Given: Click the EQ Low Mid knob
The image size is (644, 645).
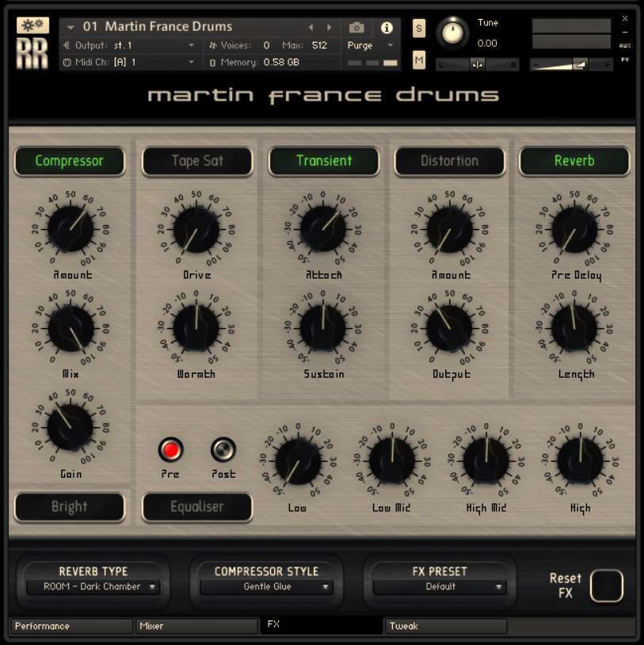Looking at the screenshot, I should pos(392,460).
